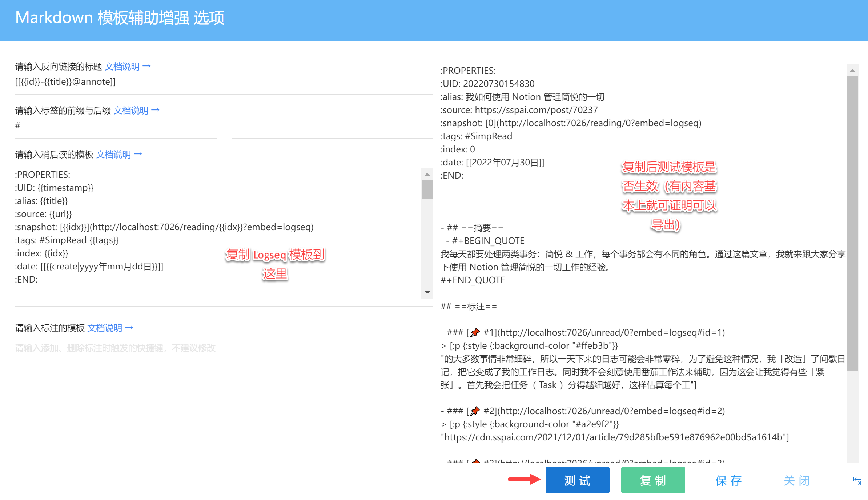868x500 pixels.
Task: Open 文档说明 link for 标签的前缀与后缀
Action: point(136,111)
